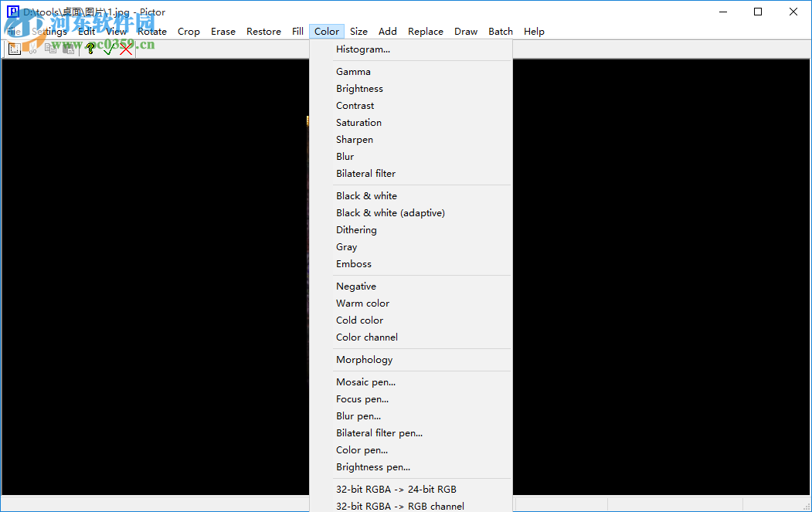812x512 pixels.
Task: Choose Black & white (adaptive)
Action: (411, 213)
